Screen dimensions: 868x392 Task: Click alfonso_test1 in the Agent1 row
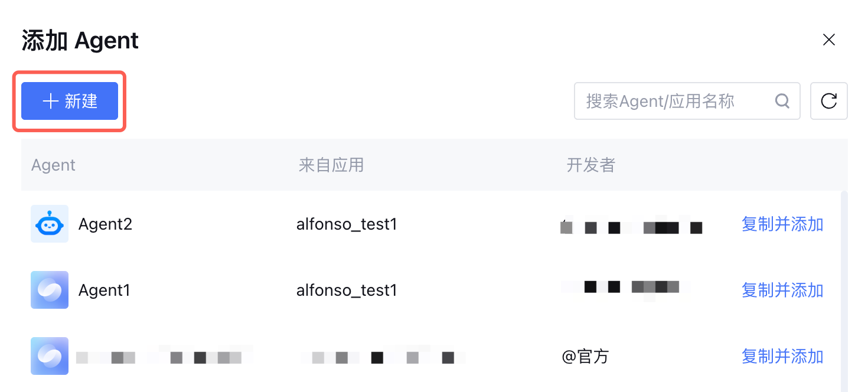347,290
